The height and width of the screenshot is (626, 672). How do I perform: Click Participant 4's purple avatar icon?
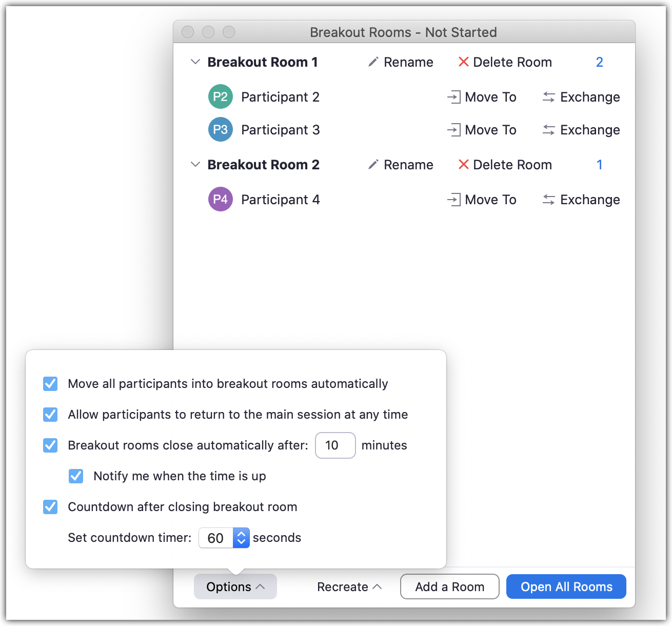(x=220, y=199)
